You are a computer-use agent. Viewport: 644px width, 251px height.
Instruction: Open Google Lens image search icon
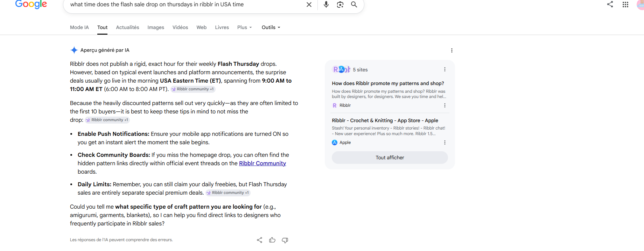pyautogui.click(x=340, y=5)
